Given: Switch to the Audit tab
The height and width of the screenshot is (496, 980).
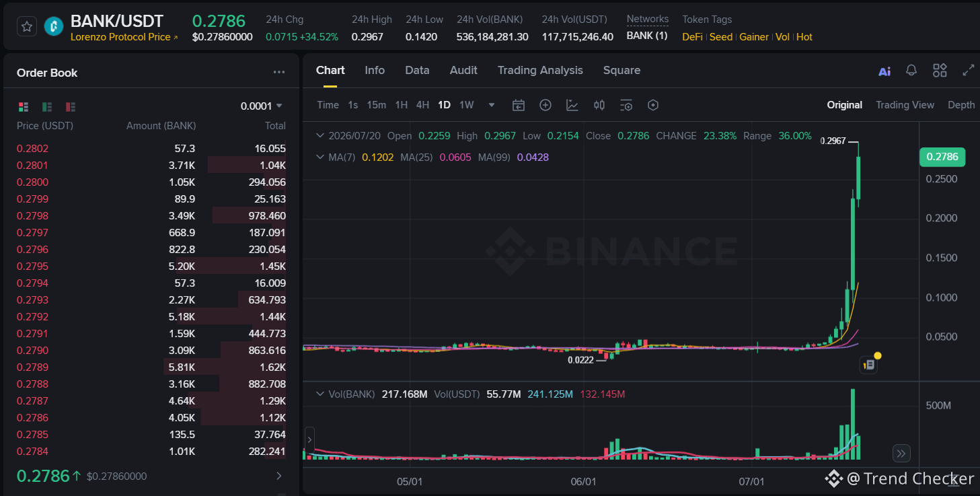Looking at the screenshot, I should (463, 70).
